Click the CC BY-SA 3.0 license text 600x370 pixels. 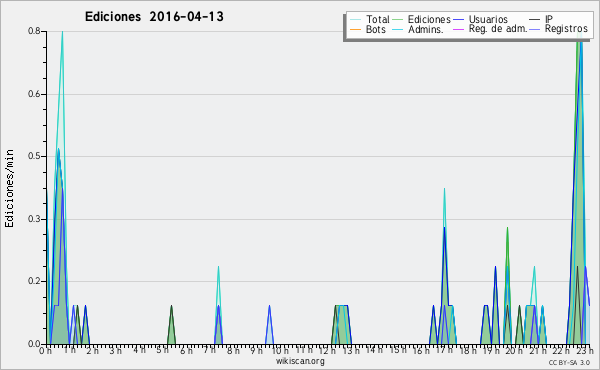(x=569, y=363)
